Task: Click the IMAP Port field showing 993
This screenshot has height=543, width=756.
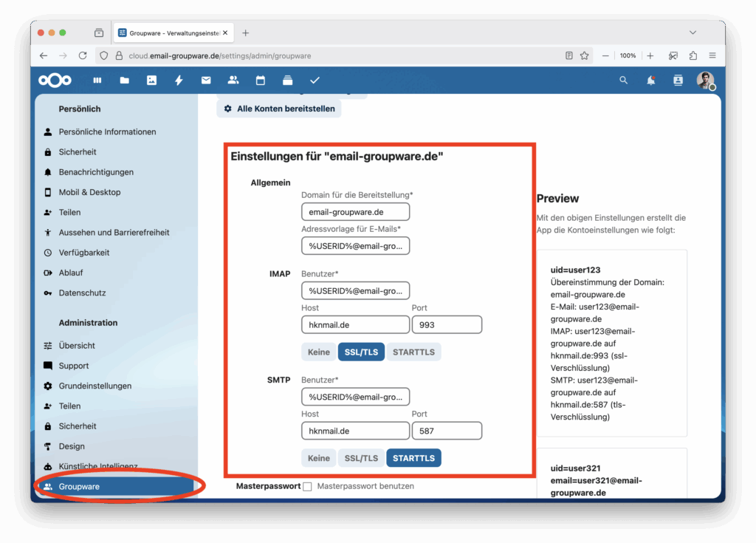Action: tap(447, 325)
